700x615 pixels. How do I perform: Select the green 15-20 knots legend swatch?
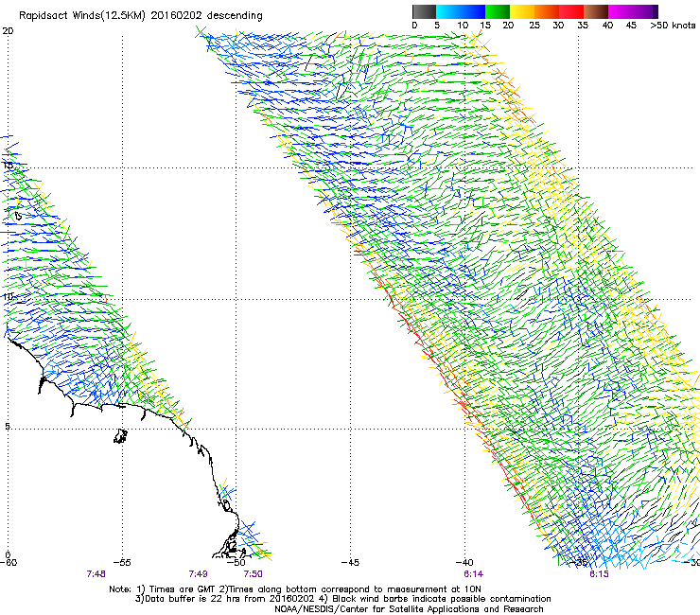tap(498, 11)
